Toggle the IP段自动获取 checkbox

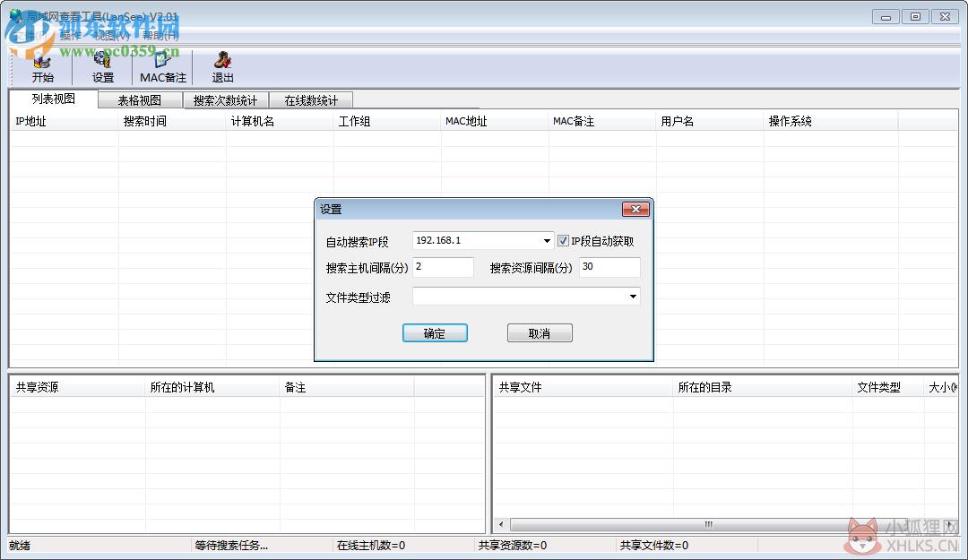(563, 241)
